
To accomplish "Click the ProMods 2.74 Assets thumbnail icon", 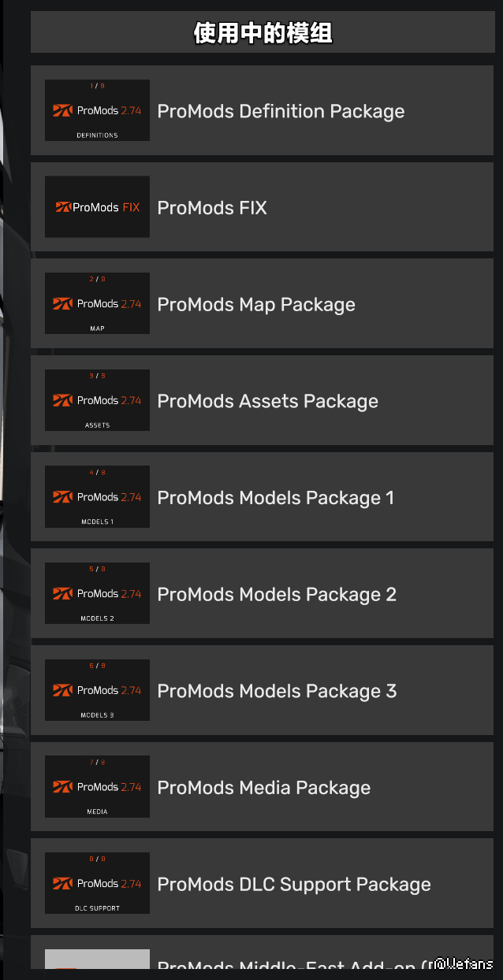I will (x=97, y=400).
